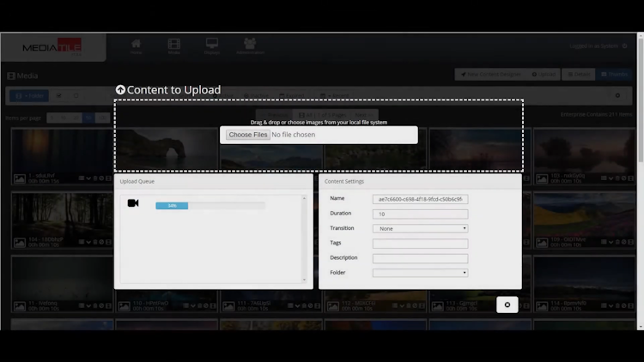The height and width of the screenshot is (362, 644).
Task: Expand chevron menu on media item 114
Action: point(611,305)
